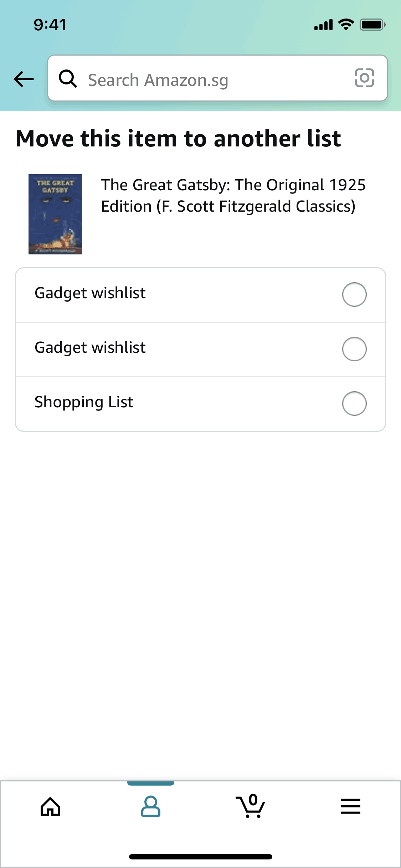Tap the Wi-Fi status icon
Viewport: 401px width, 868px height.
click(346, 25)
